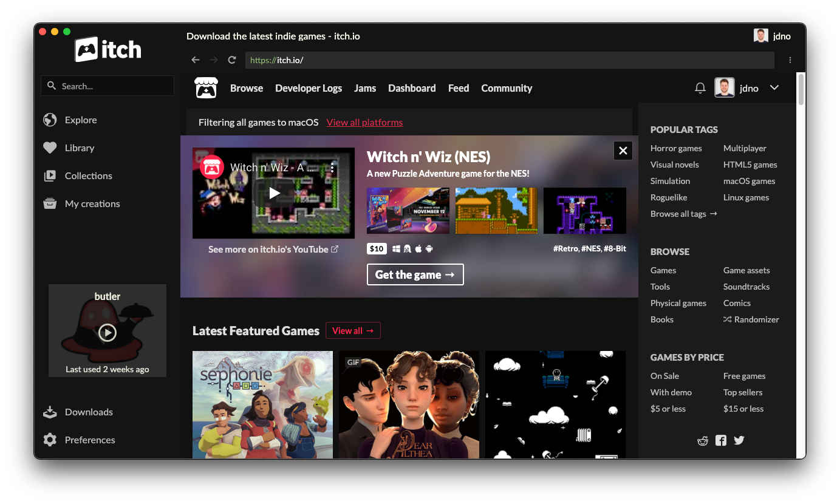Open the Randomizer link

click(x=751, y=319)
